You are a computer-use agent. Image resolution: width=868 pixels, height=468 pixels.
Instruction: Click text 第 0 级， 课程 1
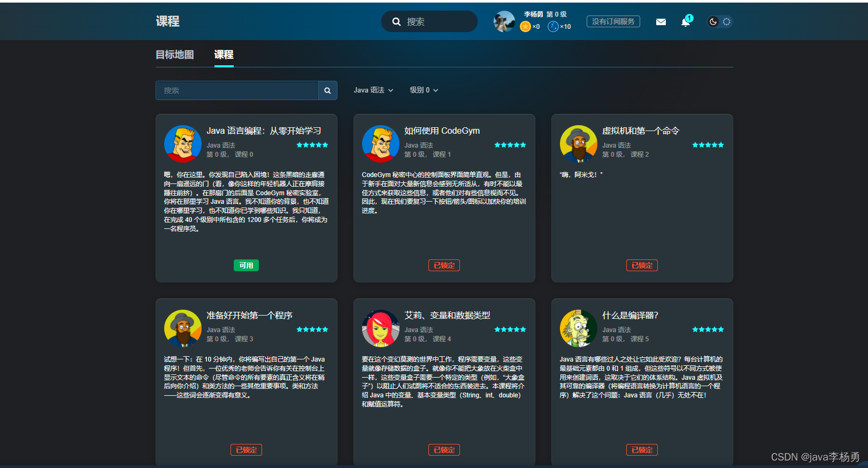(x=428, y=155)
